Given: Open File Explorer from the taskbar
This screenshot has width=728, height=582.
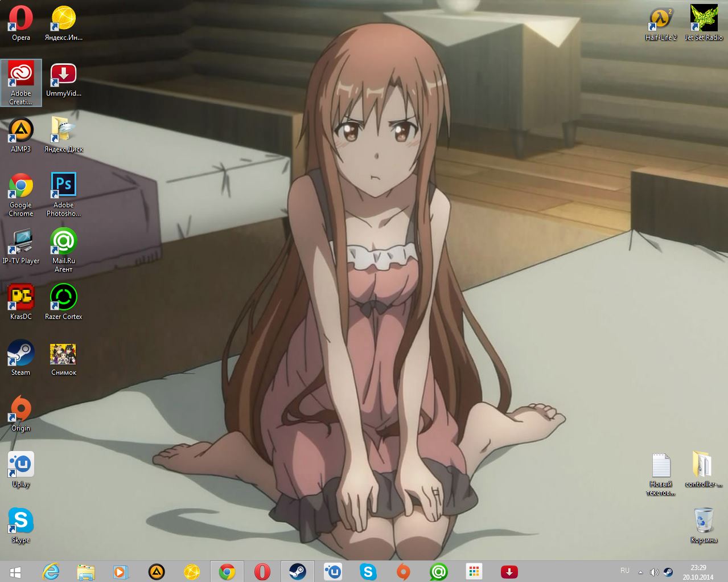Looking at the screenshot, I should [86, 571].
